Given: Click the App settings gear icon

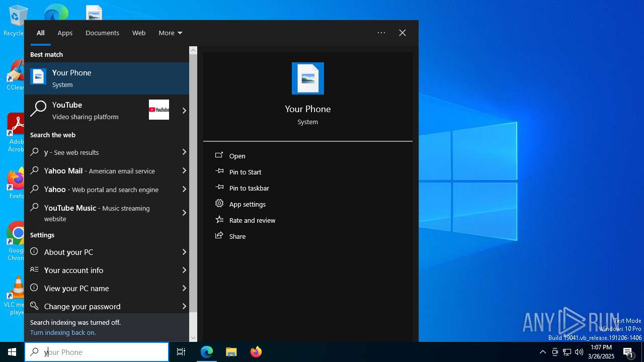Looking at the screenshot, I should click(x=219, y=204).
